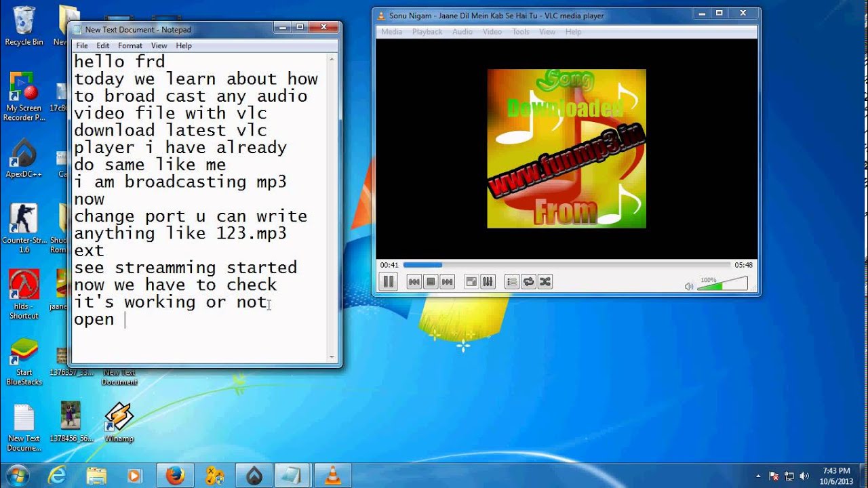
Task: Open the VLC Video menu
Action: (x=492, y=32)
